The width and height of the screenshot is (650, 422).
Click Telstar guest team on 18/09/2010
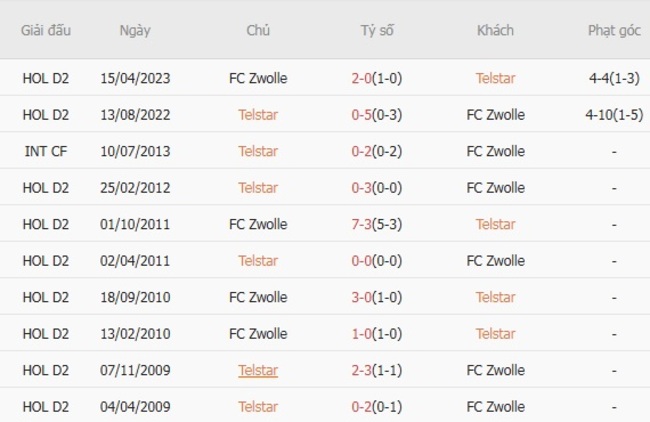pyautogui.click(x=495, y=297)
